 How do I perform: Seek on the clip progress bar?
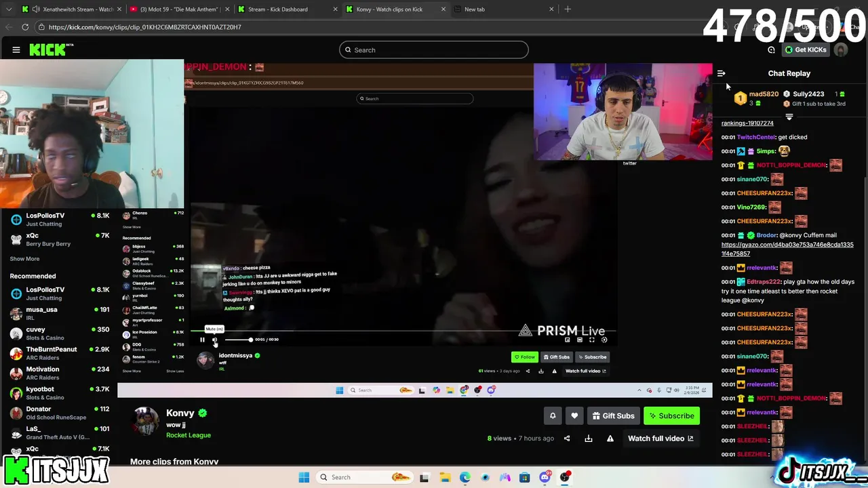403,331
